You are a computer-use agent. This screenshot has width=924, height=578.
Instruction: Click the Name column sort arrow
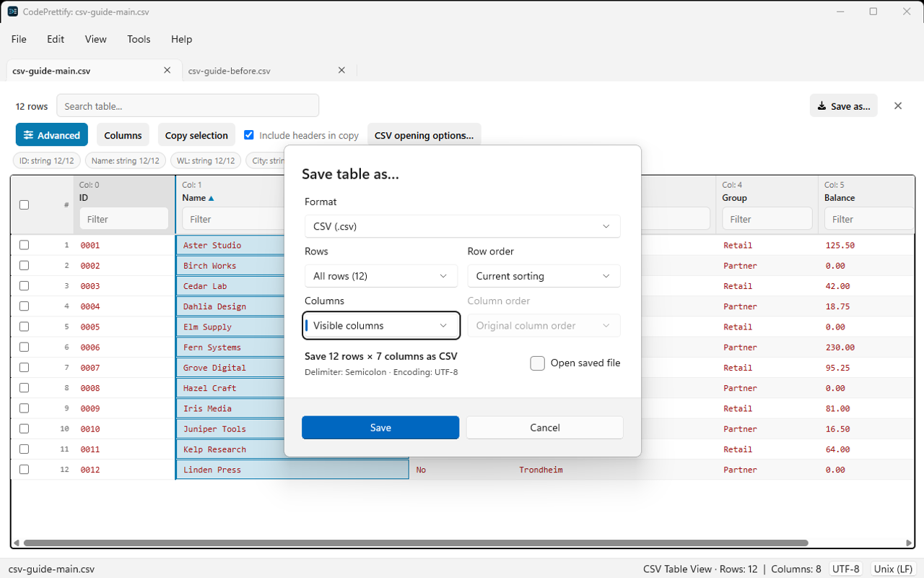tap(211, 198)
